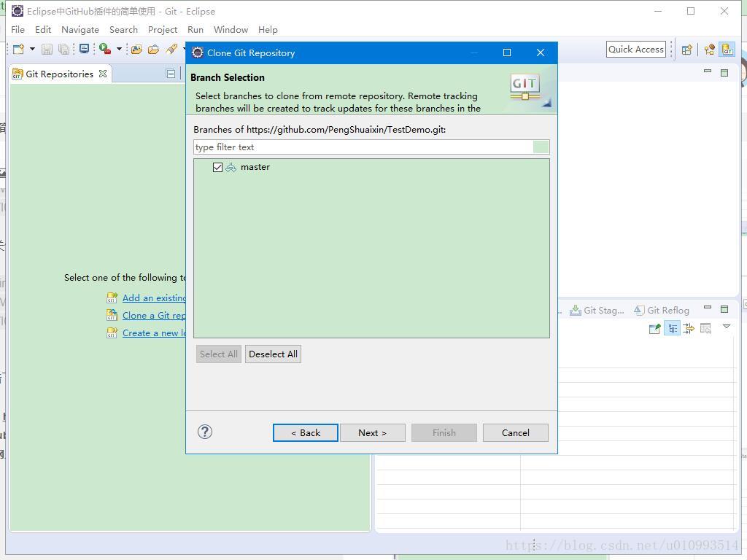This screenshot has width=747, height=560.
Task: Click the Open Perspective icon
Action: [686, 50]
